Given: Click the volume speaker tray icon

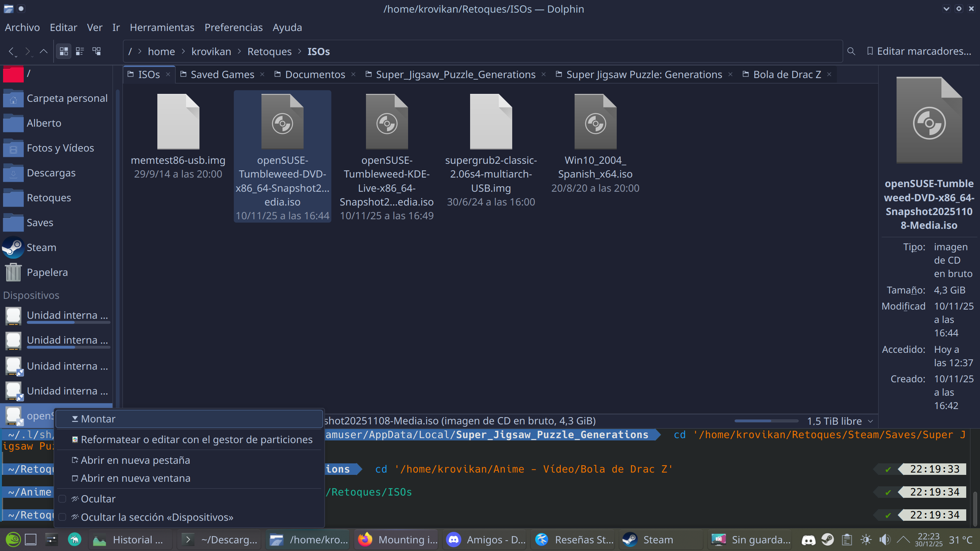Looking at the screenshot, I should point(884,540).
